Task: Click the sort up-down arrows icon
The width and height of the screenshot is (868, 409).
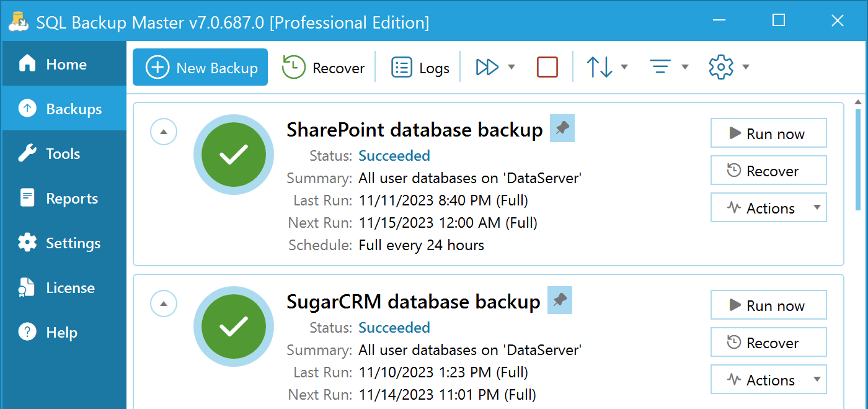Action: [x=600, y=67]
